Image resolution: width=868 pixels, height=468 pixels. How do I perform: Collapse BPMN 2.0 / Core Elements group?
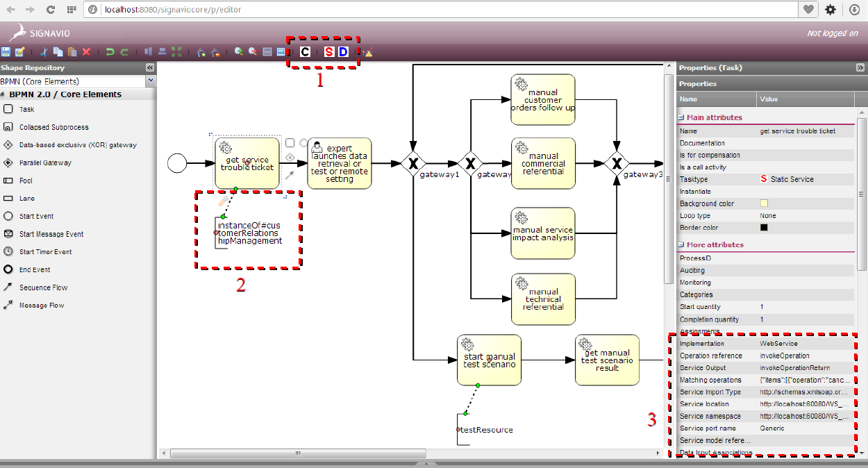3,94
